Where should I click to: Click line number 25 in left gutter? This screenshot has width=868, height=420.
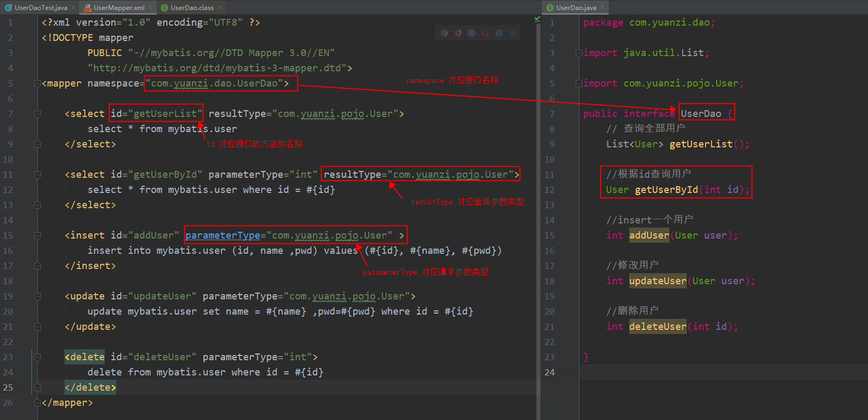pos(8,387)
